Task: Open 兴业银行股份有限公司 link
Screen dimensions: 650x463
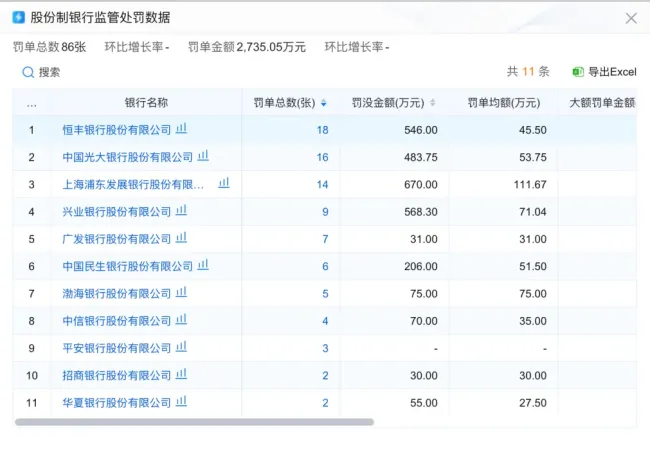Action: tap(116, 212)
